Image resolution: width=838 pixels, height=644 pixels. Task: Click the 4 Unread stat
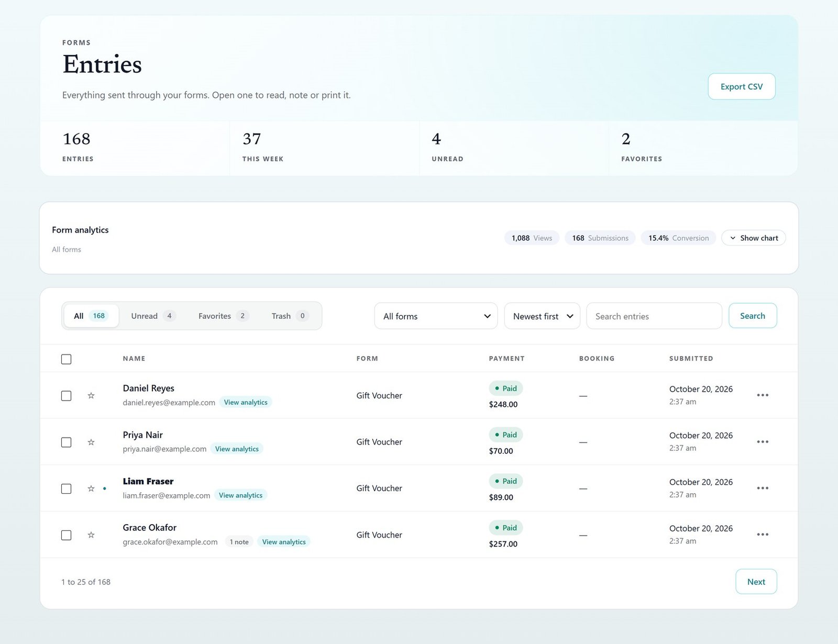pyautogui.click(x=514, y=148)
